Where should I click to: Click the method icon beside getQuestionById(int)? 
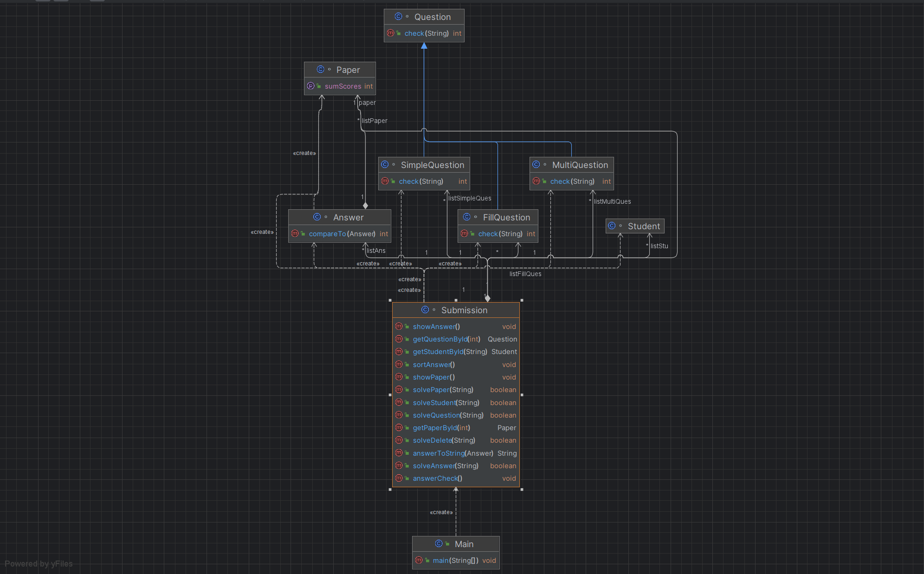coord(399,339)
